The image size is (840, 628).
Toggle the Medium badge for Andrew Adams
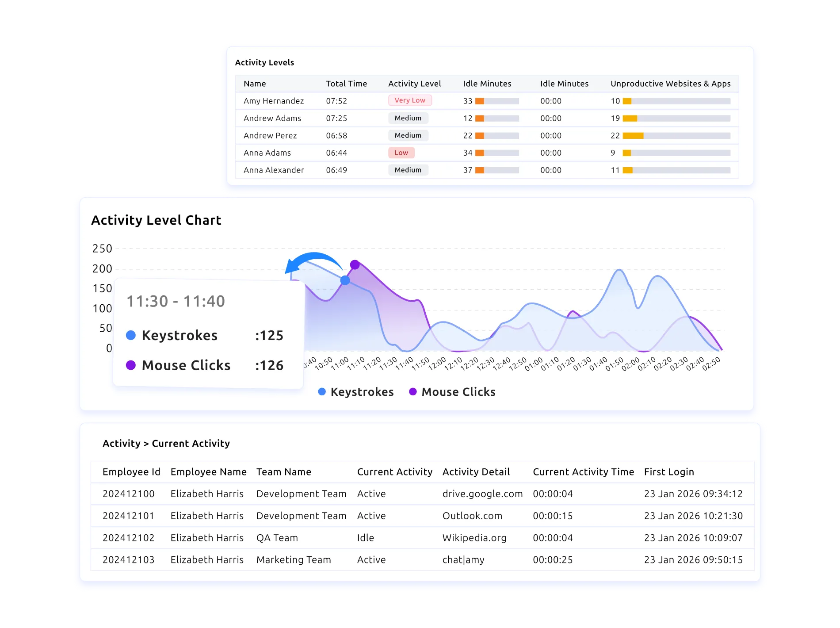pos(408,118)
